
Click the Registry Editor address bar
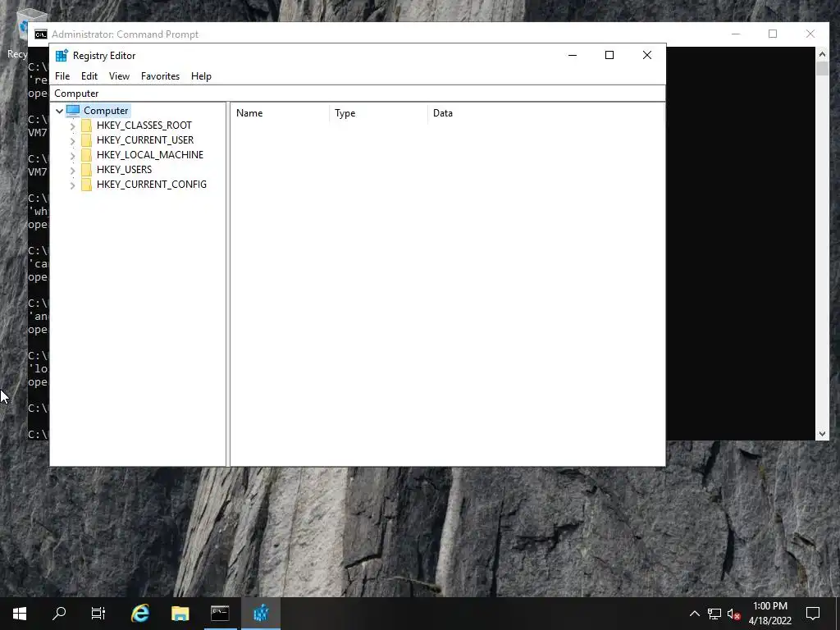[358, 94]
